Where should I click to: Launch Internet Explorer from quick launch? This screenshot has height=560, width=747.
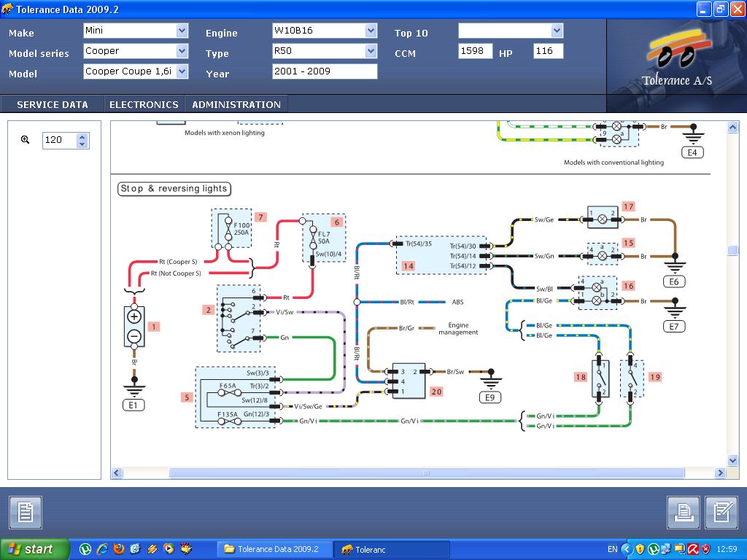pyautogui.click(x=102, y=549)
